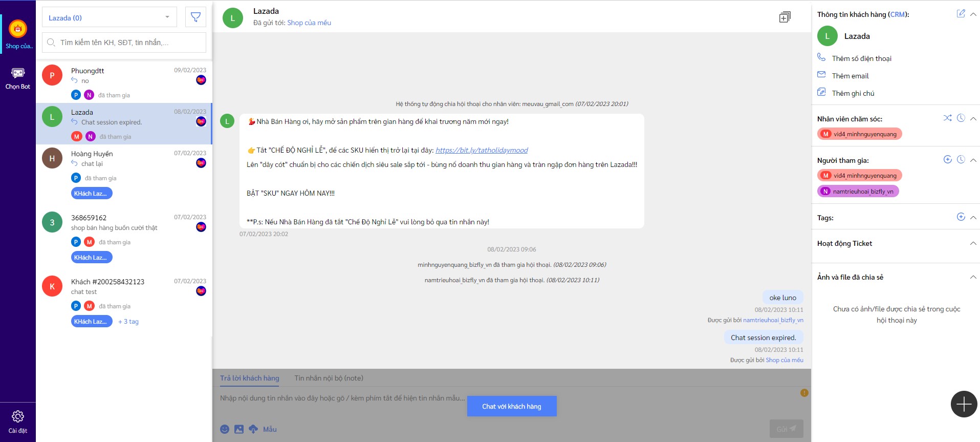This screenshot has width=980, height=442.
Task: Click KHách Laz tag under Hoàng Huyền
Action: click(91, 193)
